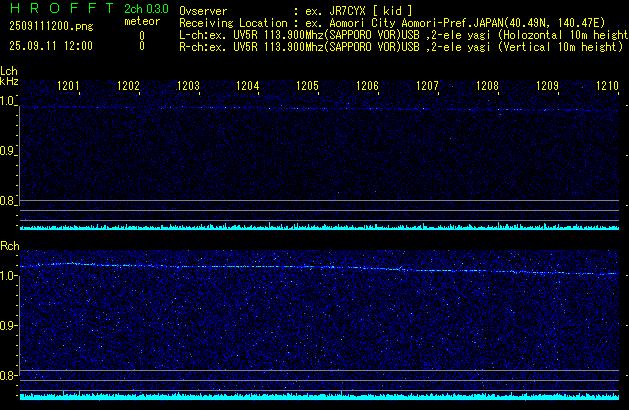This screenshot has width=629, height=410.
Task: Click the Ovserver JR7CYX line
Action: [296, 11]
